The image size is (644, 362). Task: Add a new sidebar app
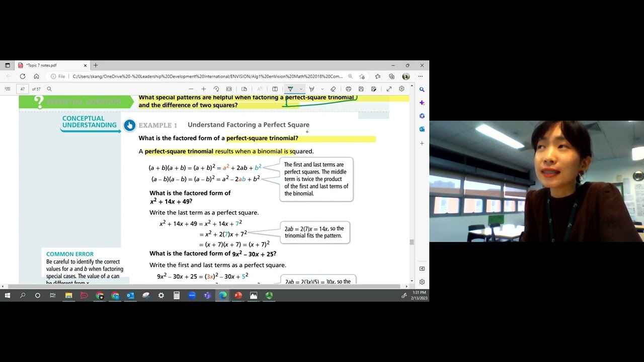click(422, 143)
